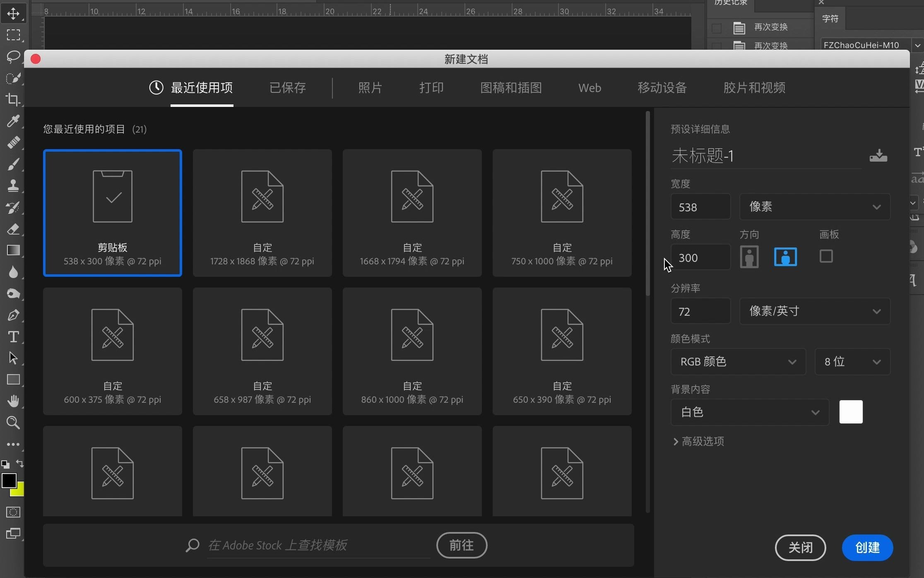
Task: Toggle Quick Mask mode
Action: click(13, 512)
